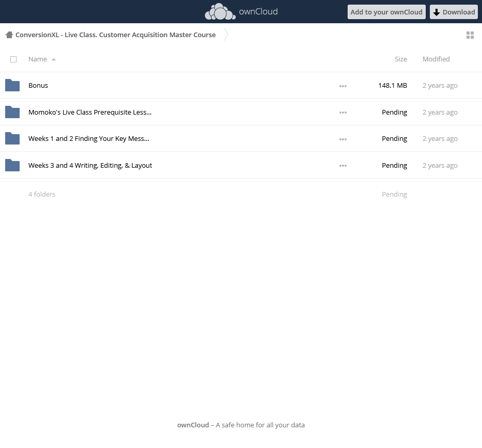Open ConversionXL breadcrumb link

point(116,35)
